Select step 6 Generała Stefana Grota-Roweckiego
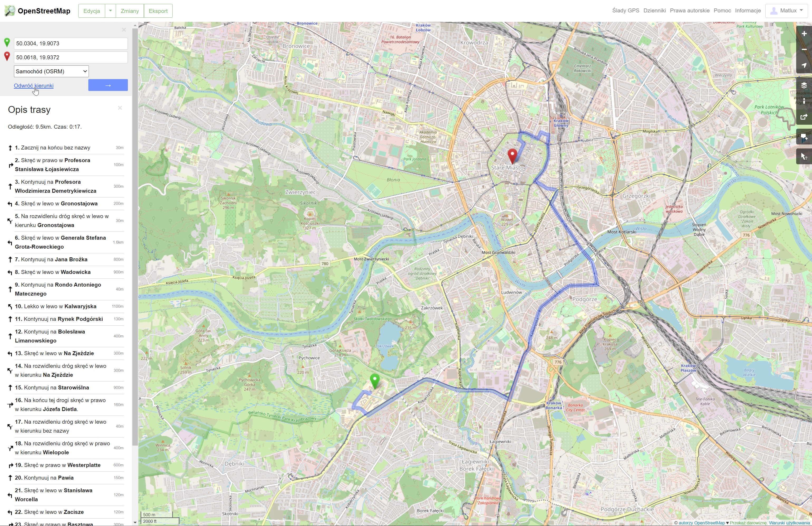Viewport: 812px width, 526px height. coord(65,243)
